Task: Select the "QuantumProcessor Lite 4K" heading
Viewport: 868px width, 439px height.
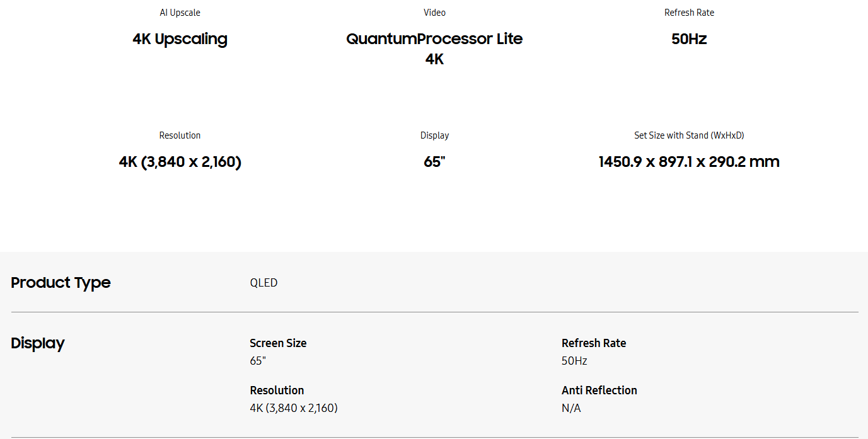Action: [x=434, y=48]
